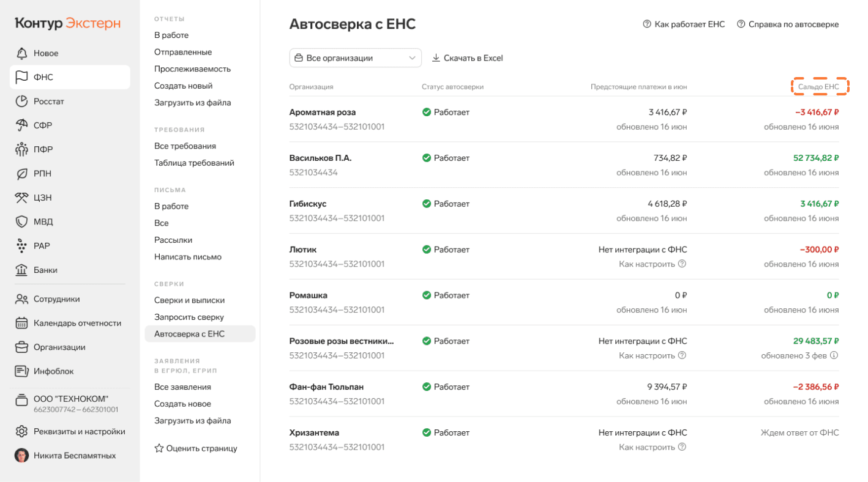The image size is (868, 482).
Task: Expand the Все организации dropdown
Action: pyautogui.click(x=356, y=58)
